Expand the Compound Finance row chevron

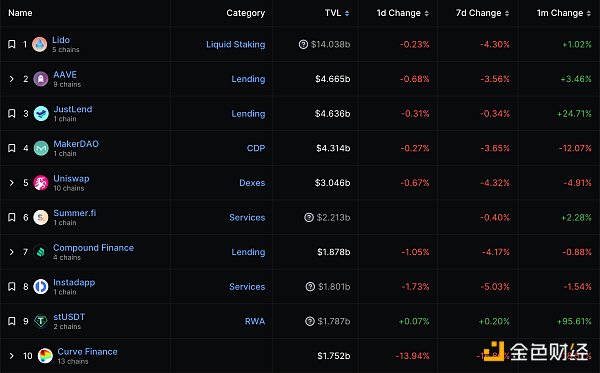[x=11, y=252]
